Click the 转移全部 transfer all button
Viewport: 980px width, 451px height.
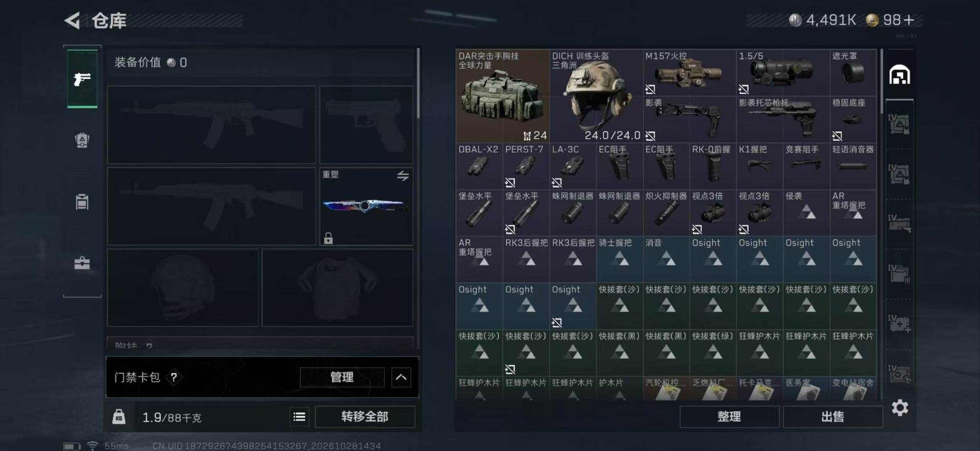(365, 417)
